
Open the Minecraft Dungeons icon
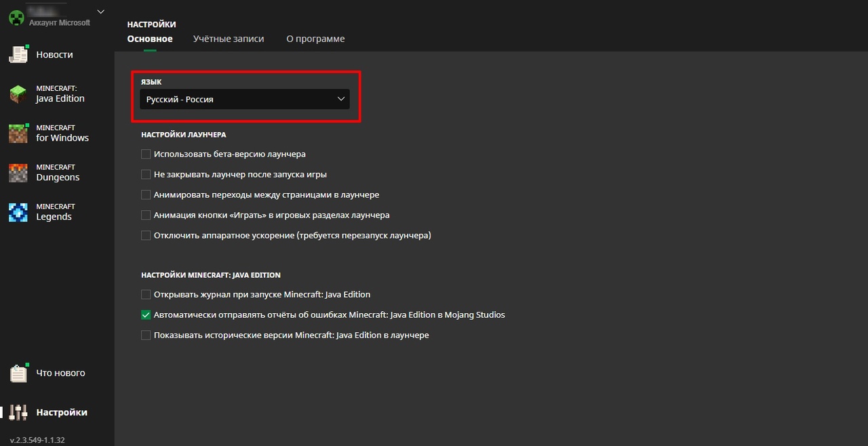pyautogui.click(x=18, y=173)
